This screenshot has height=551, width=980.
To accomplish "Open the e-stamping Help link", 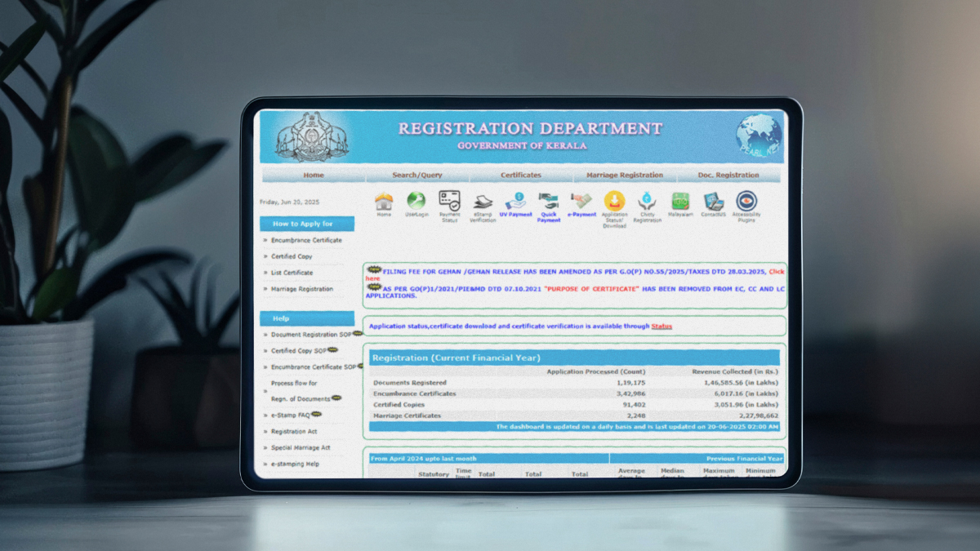I will 295,464.
